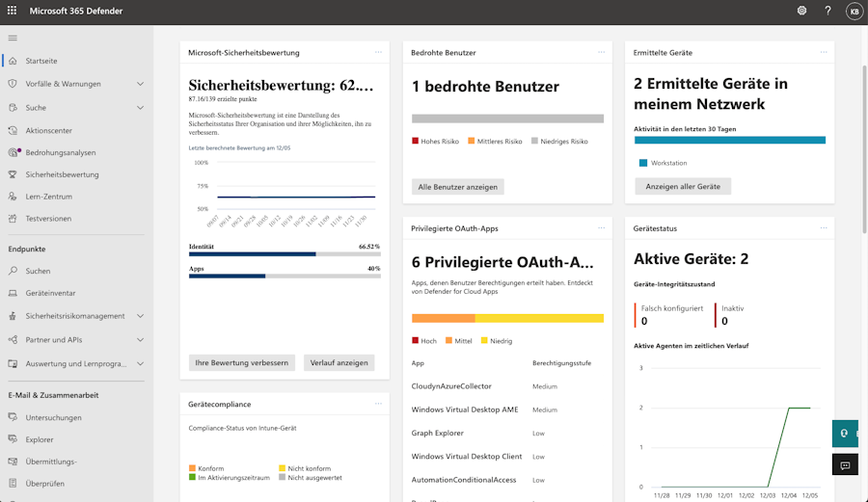Click the Sicherheitsrisikomanagement icon
Image resolution: width=868 pixels, height=502 pixels.
[13, 316]
